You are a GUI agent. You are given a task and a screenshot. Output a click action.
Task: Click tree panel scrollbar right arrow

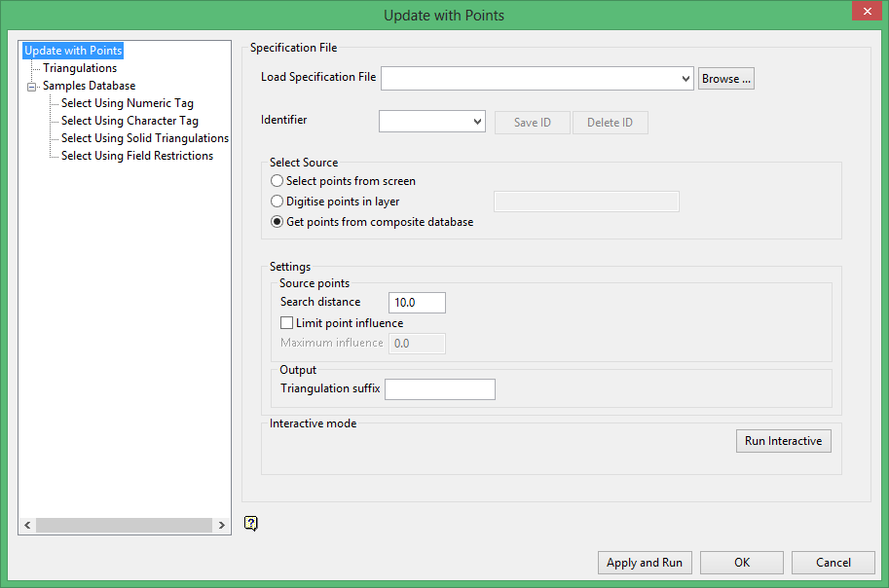pyautogui.click(x=222, y=526)
